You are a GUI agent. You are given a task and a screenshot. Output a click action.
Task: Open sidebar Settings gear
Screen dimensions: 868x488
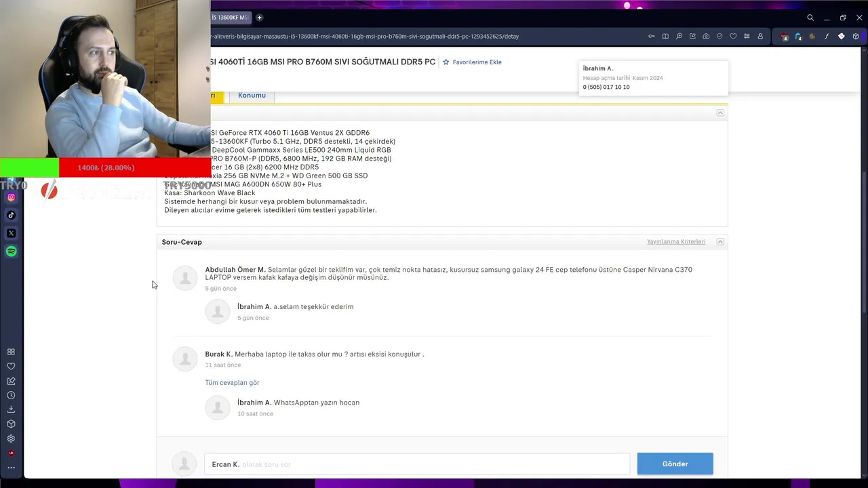point(11,439)
